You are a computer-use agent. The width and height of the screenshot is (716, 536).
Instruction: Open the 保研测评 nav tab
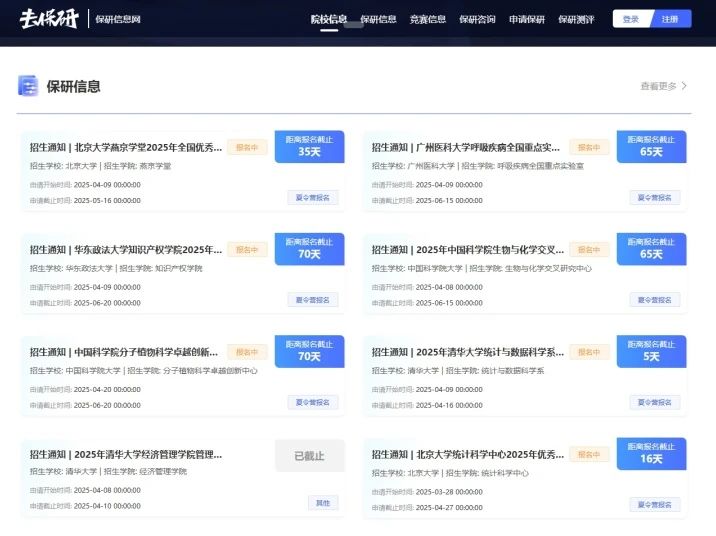[576, 19]
